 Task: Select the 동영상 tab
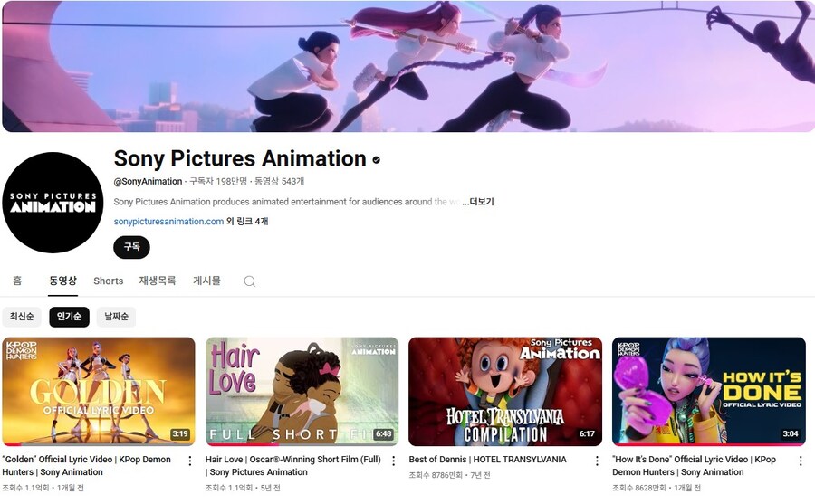tap(62, 281)
